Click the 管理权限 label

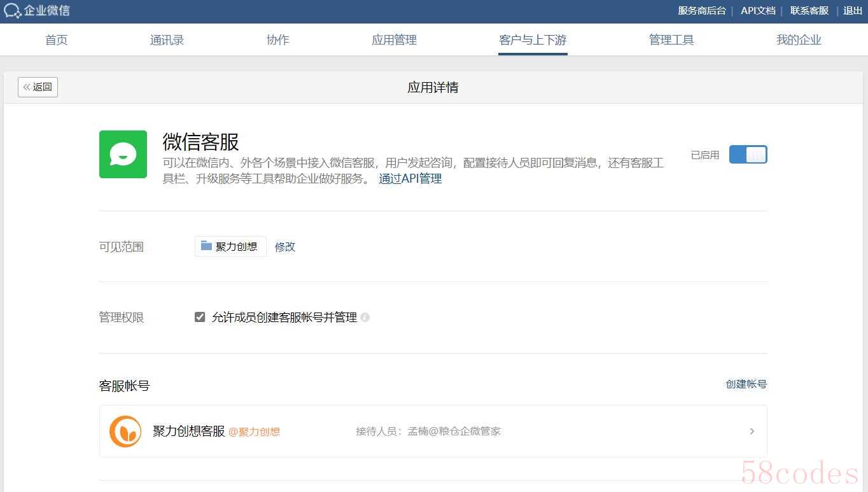click(122, 318)
